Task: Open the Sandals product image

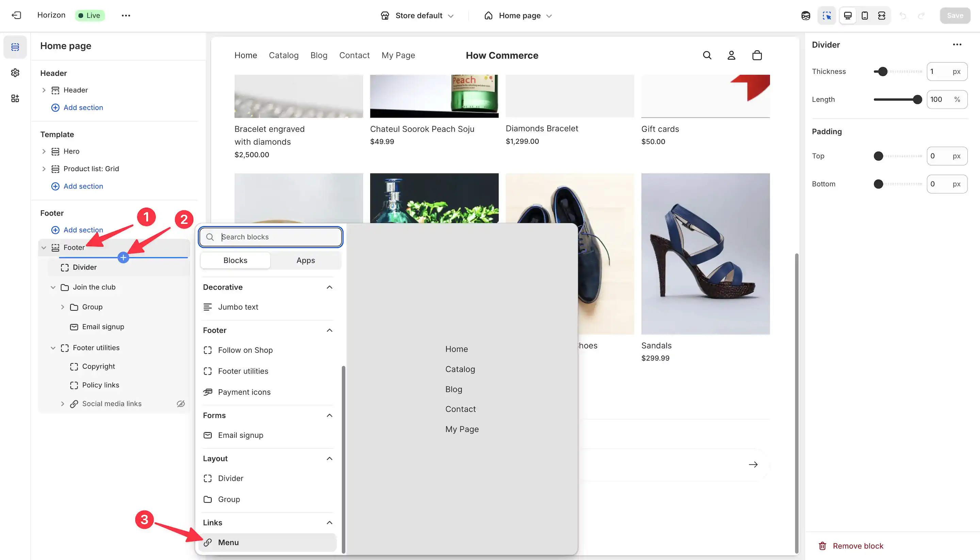Action: pyautogui.click(x=705, y=253)
